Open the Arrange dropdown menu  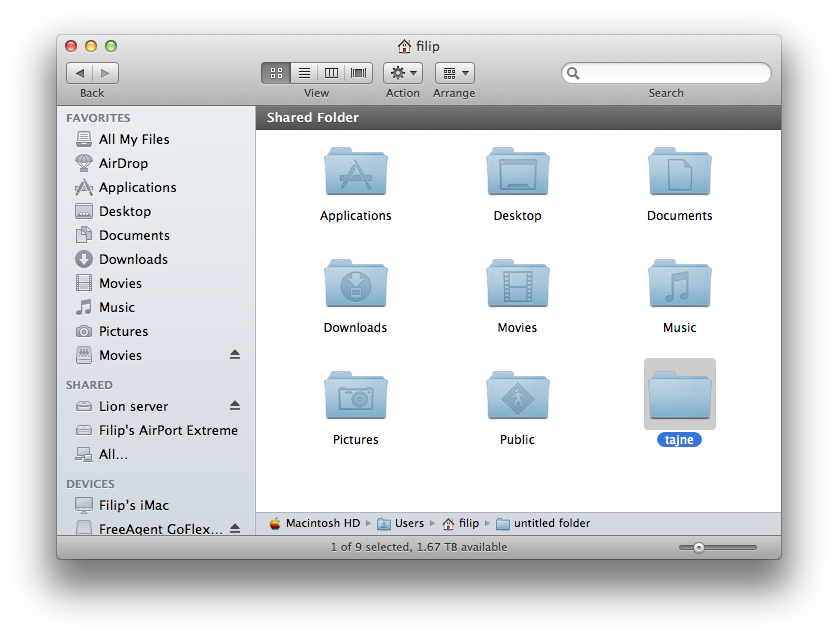click(454, 73)
